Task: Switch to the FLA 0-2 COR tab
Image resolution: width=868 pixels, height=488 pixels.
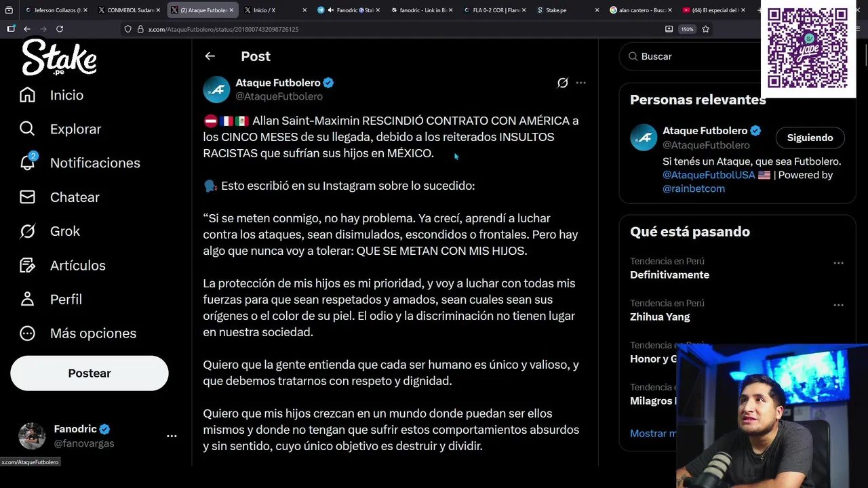Action: pos(495,10)
